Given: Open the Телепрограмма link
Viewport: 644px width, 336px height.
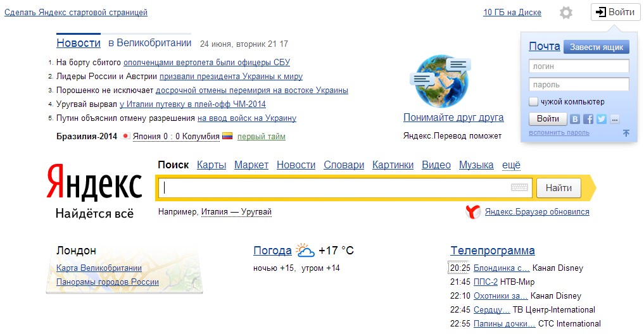Looking at the screenshot, I should pos(493,250).
